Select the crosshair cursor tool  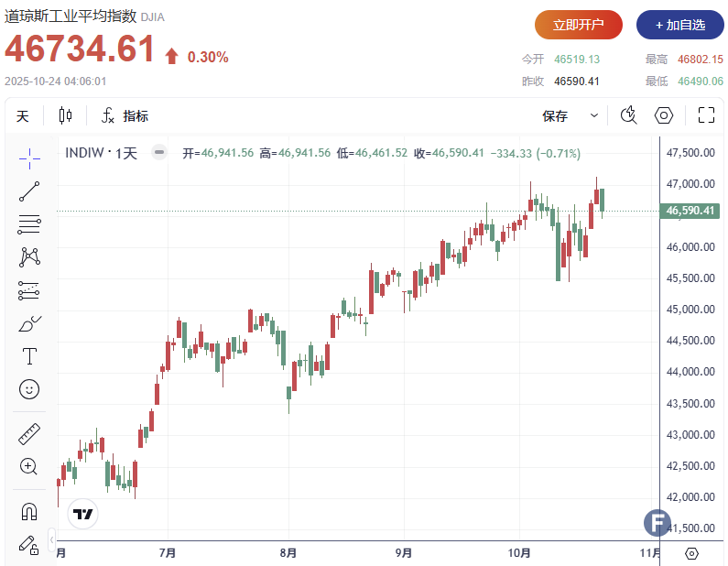(x=29, y=158)
